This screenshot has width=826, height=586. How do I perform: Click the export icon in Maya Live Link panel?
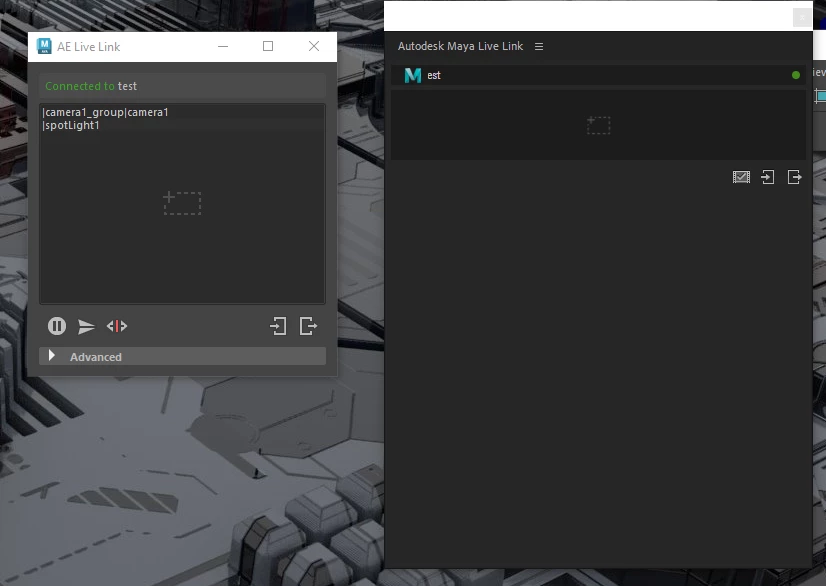[x=794, y=177]
